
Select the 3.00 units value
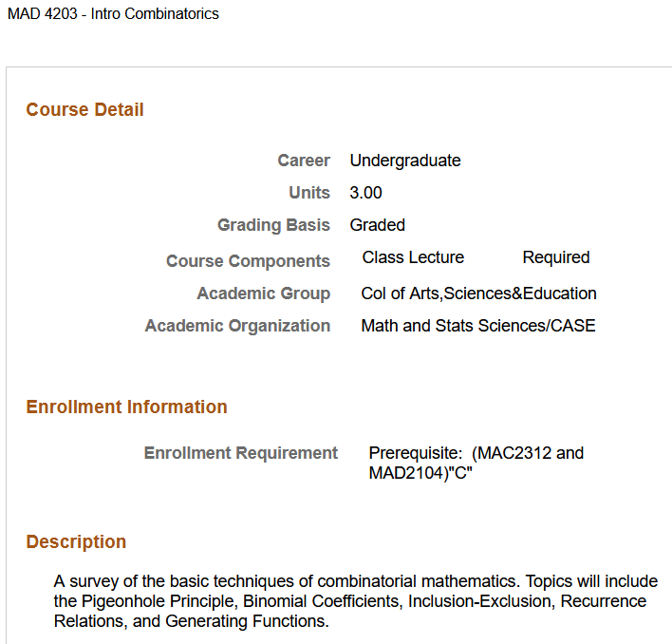[x=365, y=193]
